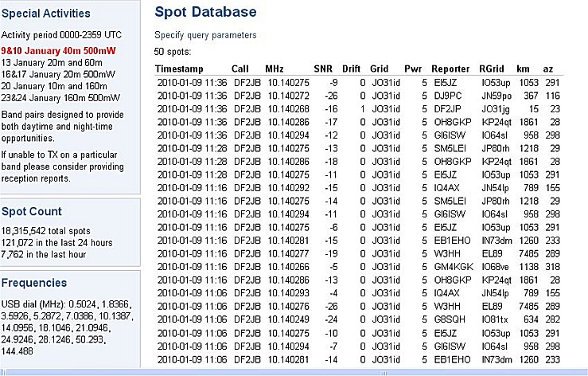Click the Special Activities heading
The height and width of the screenshot is (376, 588).
[45, 14]
